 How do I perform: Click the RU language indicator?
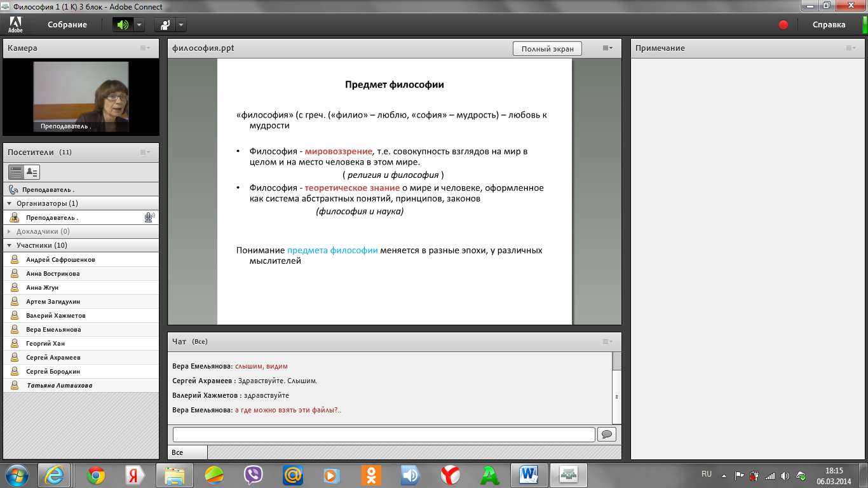tap(707, 474)
